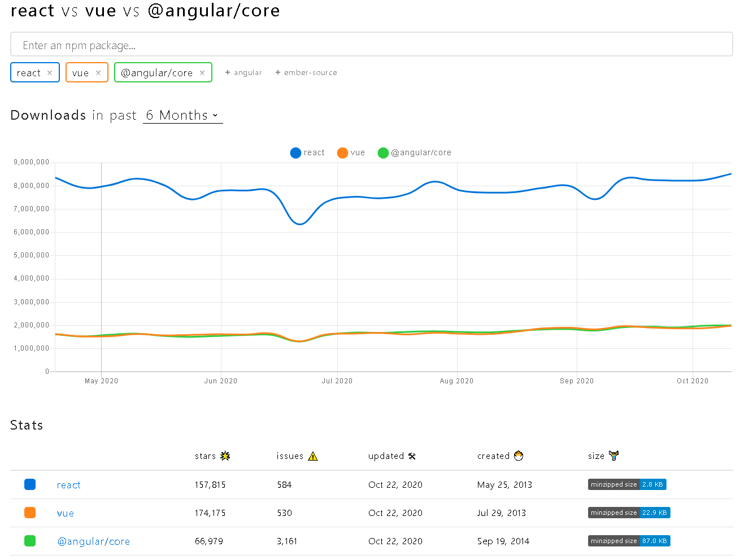Click the stars column header
This screenshot has width=740, height=560.
212,456
